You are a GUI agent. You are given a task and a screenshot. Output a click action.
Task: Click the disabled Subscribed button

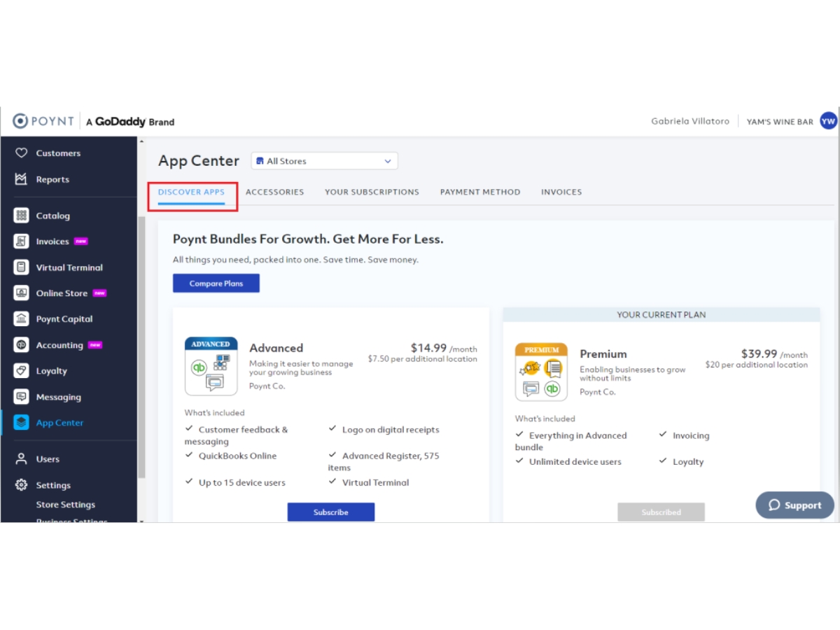[661, 512]
